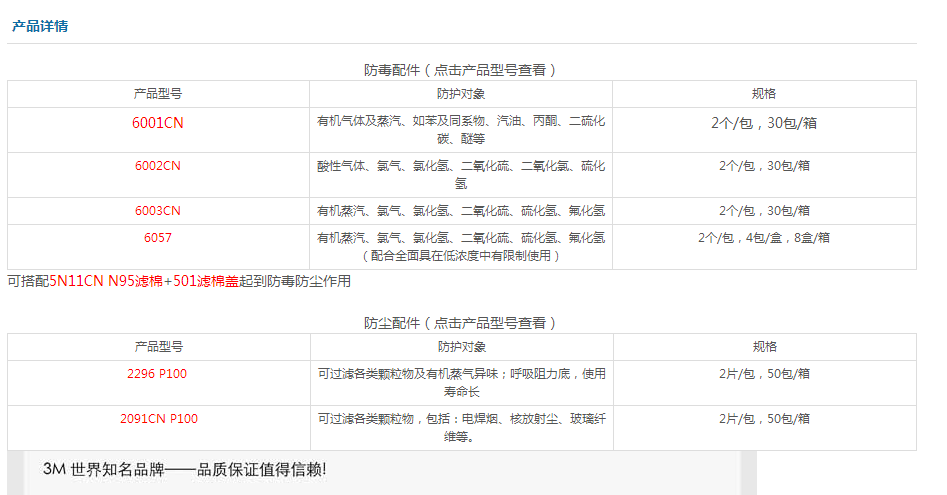Click the 3M 世界知名品牌 banner heading

[185, 470]
